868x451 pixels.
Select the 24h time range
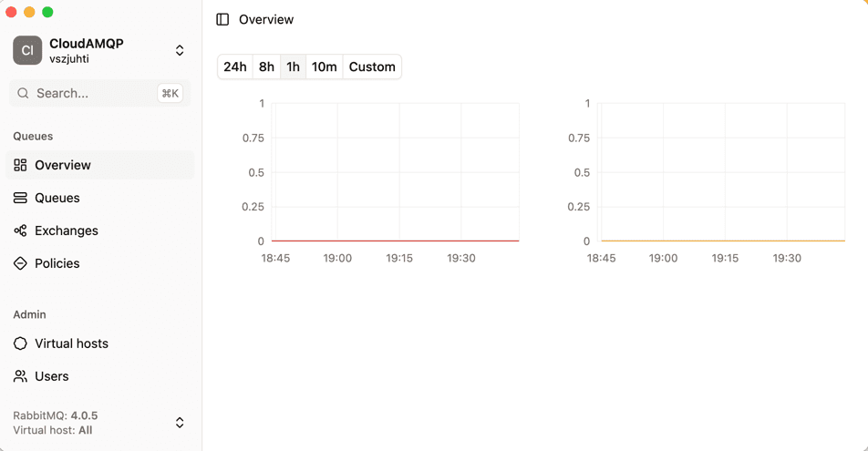tap(235, 67)
